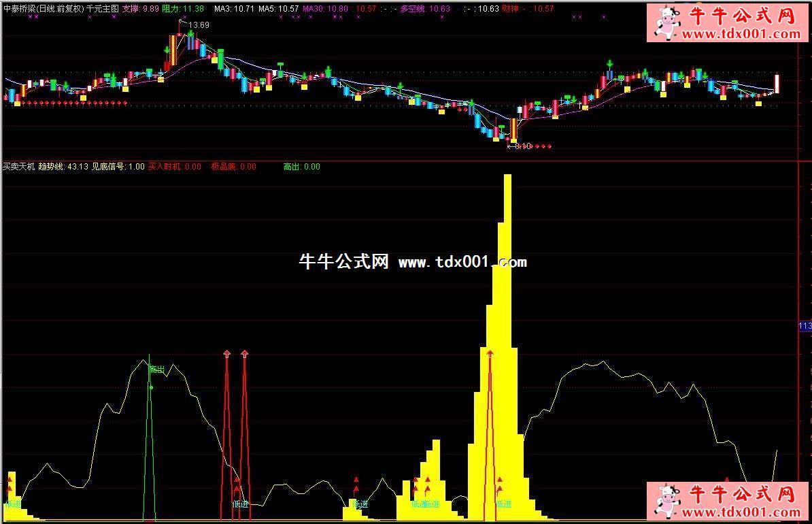Click the red arrow inside tall yellow peak
This screenshot has width=812, height=524.
coord(490,354)
